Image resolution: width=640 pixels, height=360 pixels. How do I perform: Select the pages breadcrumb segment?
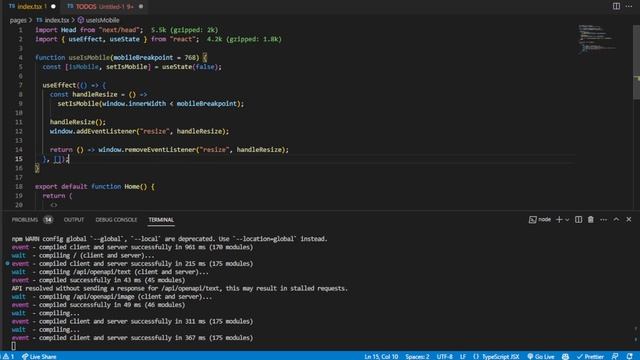[x=18, y=20]
